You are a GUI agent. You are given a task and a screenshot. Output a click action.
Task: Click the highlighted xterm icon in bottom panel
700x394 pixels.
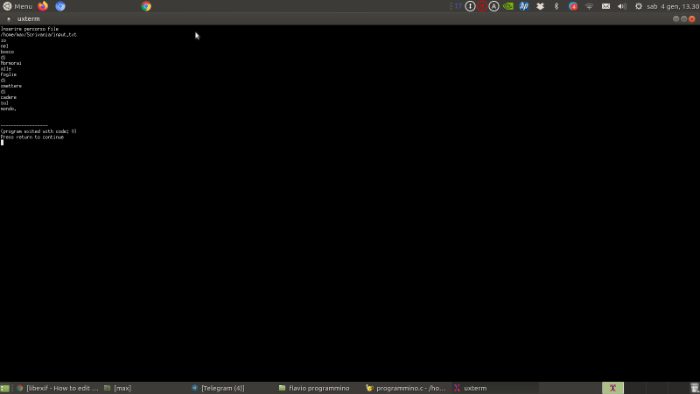(613, 388)
